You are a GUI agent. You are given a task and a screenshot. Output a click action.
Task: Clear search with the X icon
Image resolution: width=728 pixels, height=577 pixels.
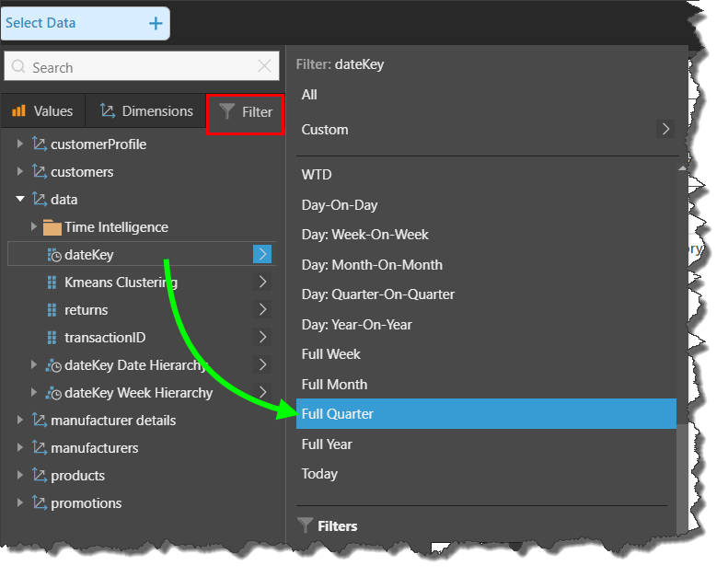click(x=264, y=67)
